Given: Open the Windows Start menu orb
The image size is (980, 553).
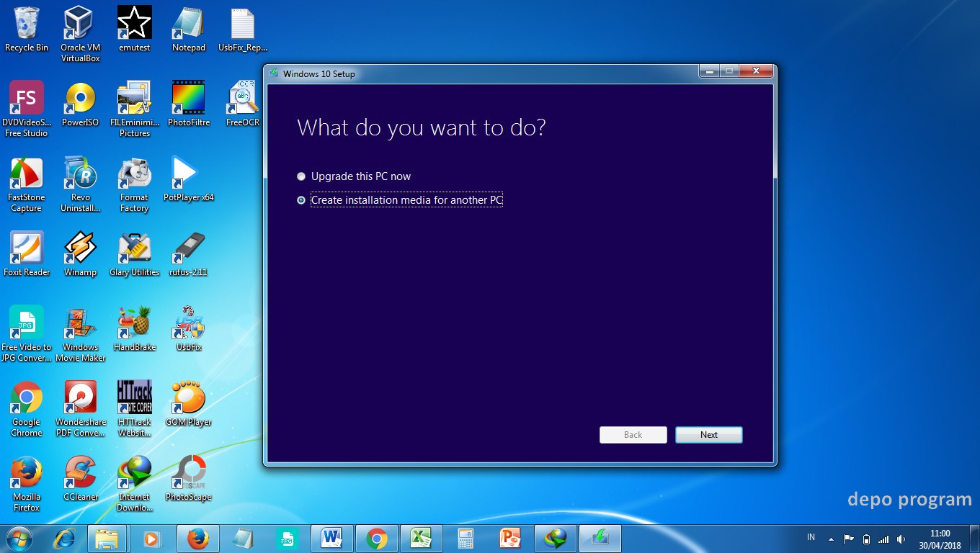Looking at the screenshot, I should click(x=19, y=539).
